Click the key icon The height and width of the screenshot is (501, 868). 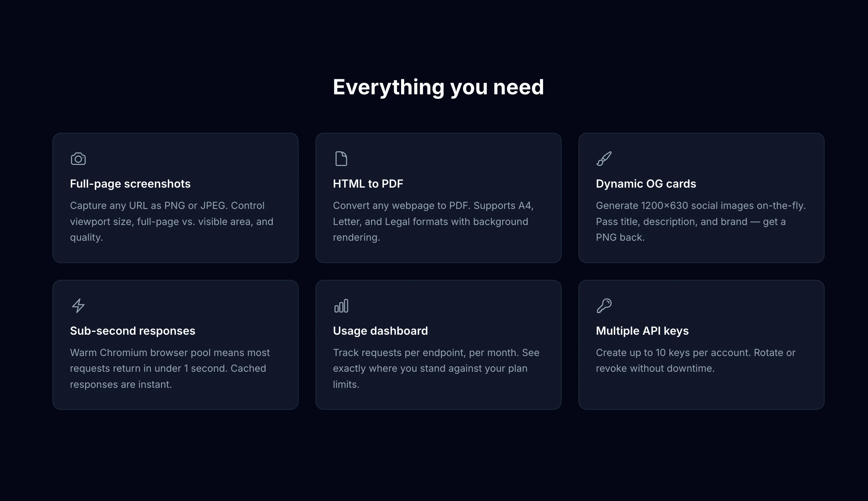(x=604, y=306)
